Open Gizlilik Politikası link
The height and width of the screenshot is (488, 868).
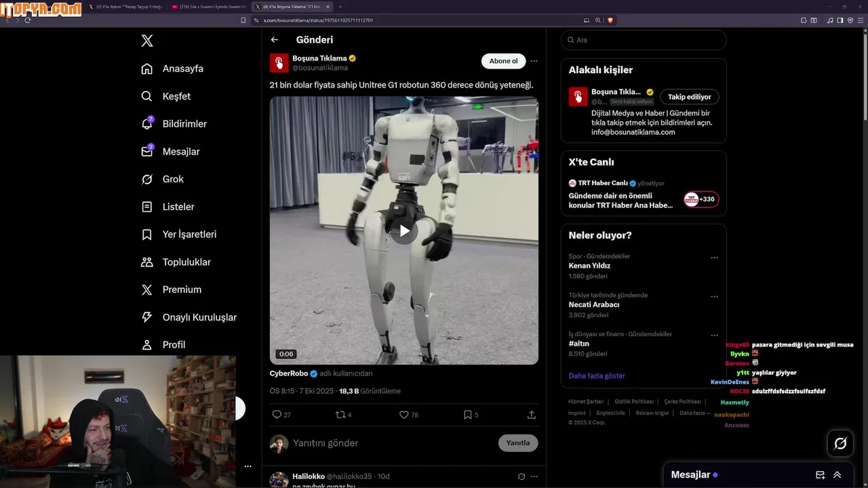point(634,402)
